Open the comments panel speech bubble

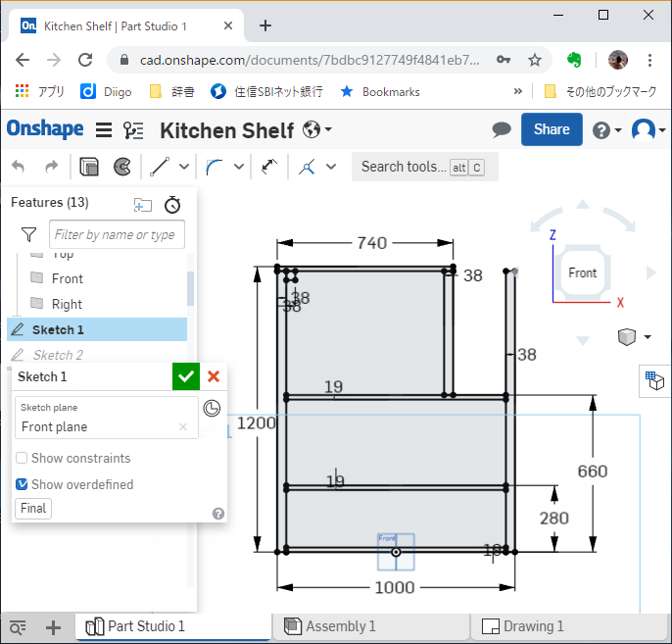click(501, 129)
